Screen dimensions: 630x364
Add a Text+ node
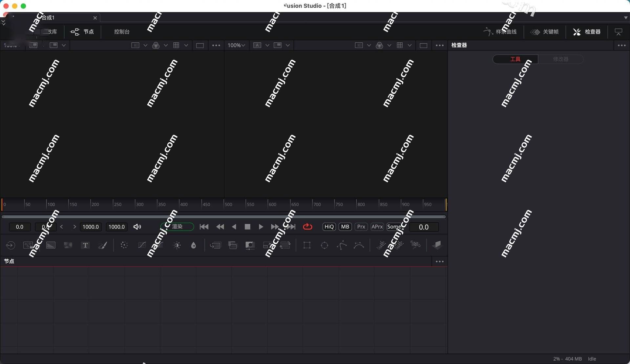point(85,245)
